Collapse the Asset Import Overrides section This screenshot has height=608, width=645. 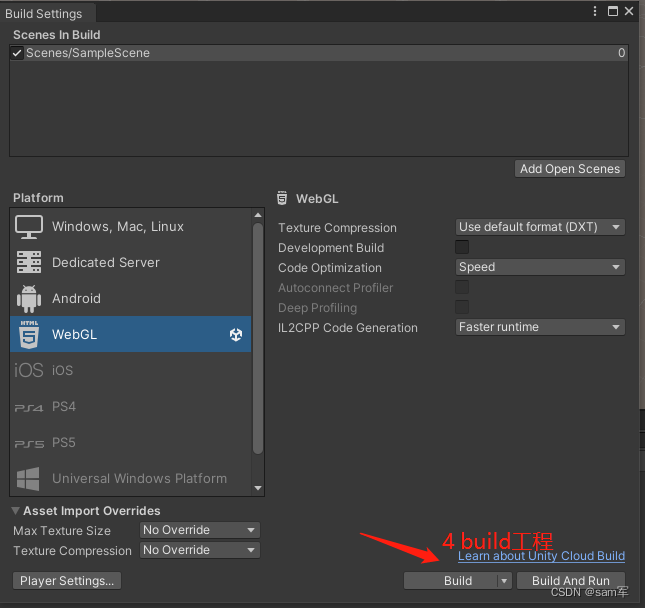pos(16,511)
